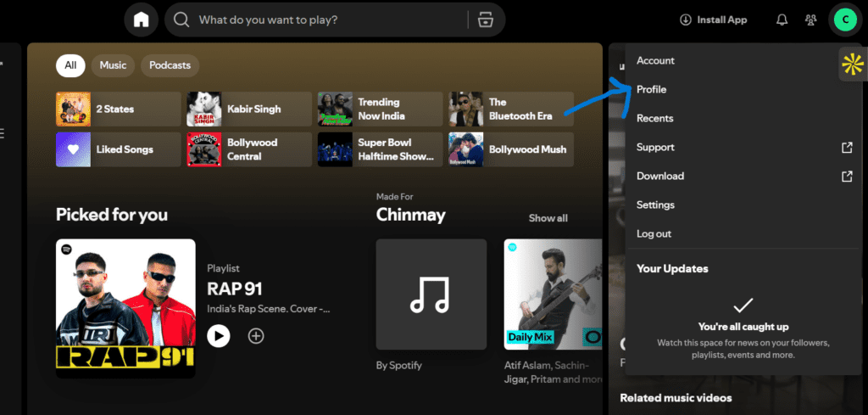This screenshot has height=415, width=868.
Task: Open the Daily Mix cover card
Action: click(553, 294)
